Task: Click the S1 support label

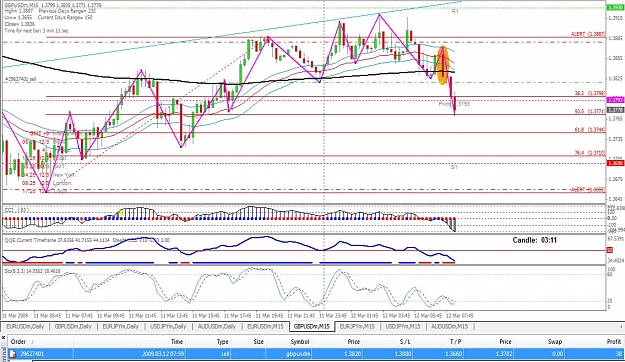Action: [x=454, y=167]
